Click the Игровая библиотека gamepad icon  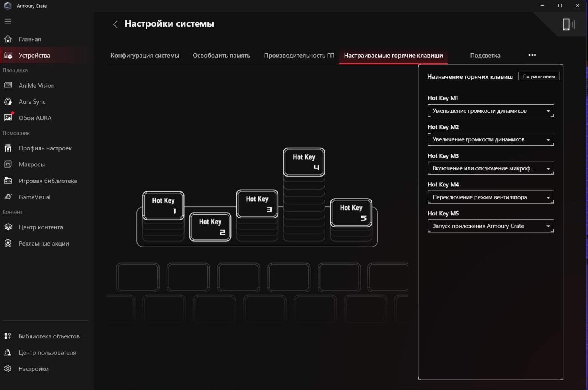pyautogui.click(x=8, y=181)
